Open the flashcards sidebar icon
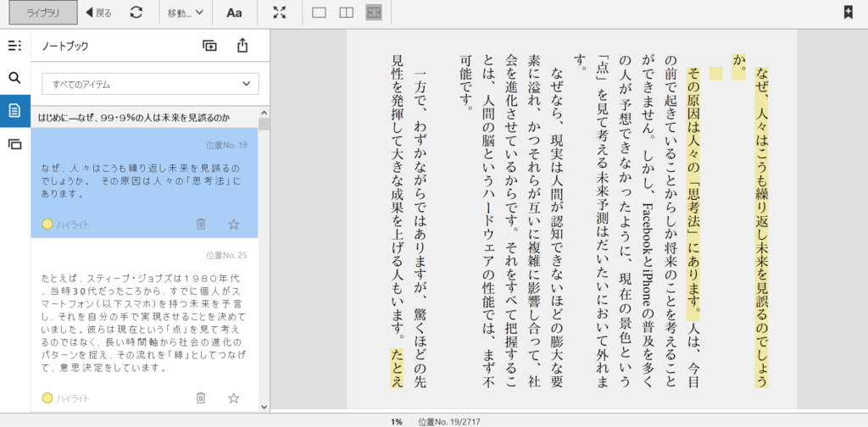 click(15, 144)
